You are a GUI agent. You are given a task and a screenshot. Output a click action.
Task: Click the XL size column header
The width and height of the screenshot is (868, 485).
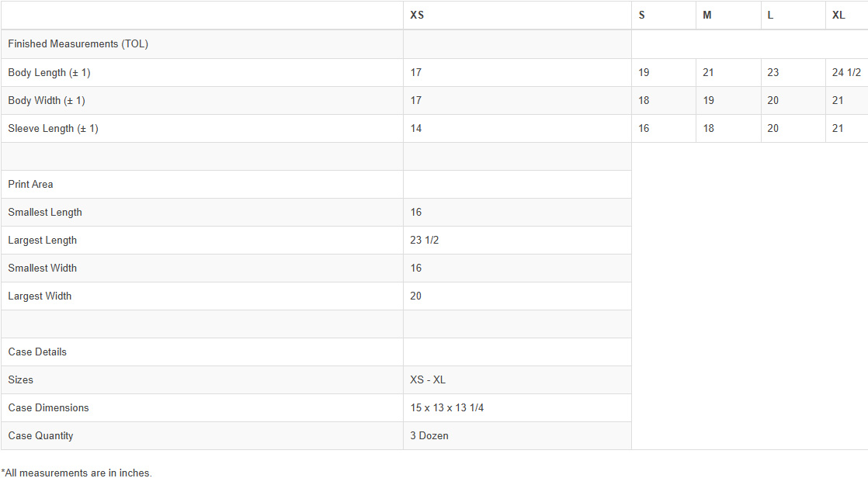838,16
